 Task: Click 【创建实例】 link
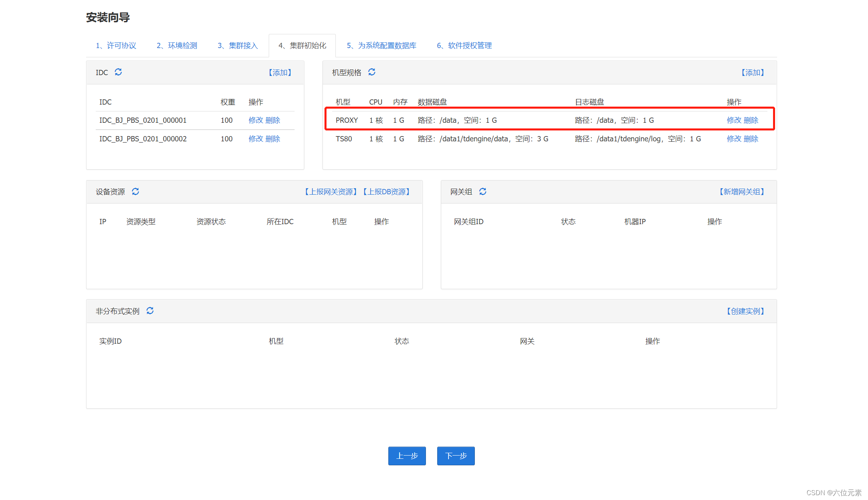pyautogui.click(x=746, y=311)
